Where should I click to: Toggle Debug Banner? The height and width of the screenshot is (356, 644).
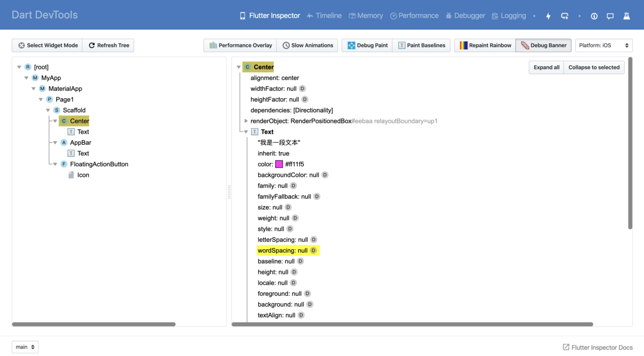tap(543, 45)
